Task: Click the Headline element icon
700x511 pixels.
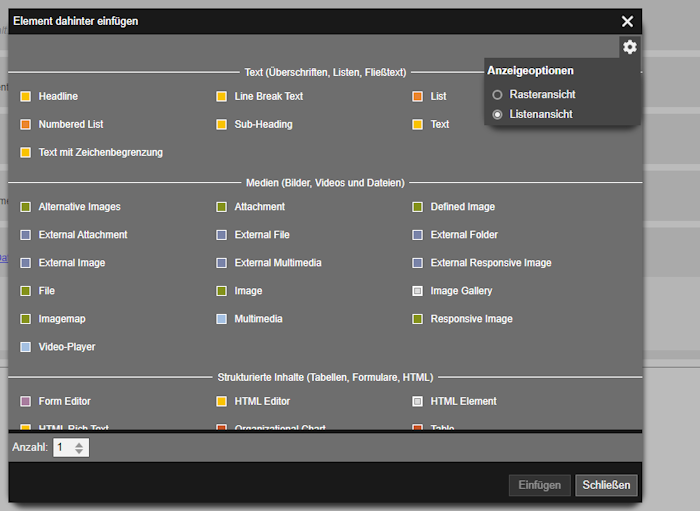Action: 25,96
